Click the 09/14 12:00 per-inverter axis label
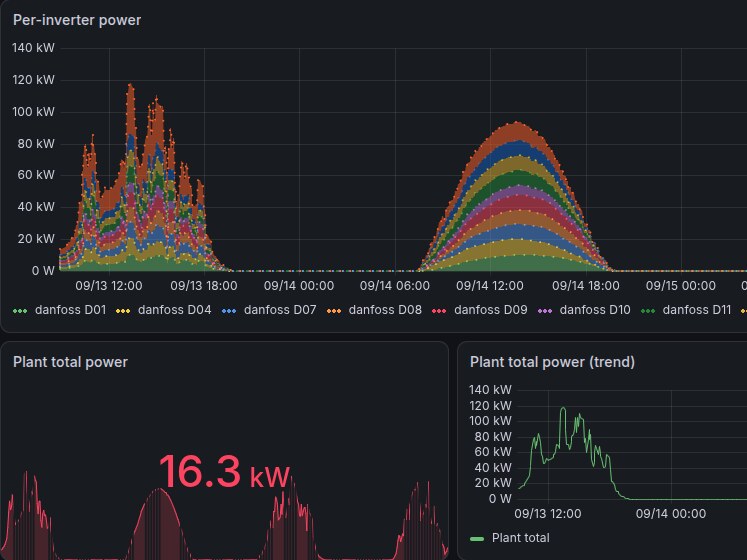The width and height of the screenshot is (747, 560). [490, 285]
